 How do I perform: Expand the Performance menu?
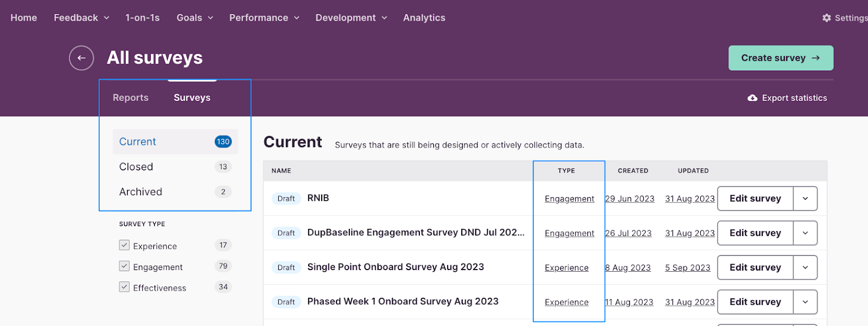[264, 18]
